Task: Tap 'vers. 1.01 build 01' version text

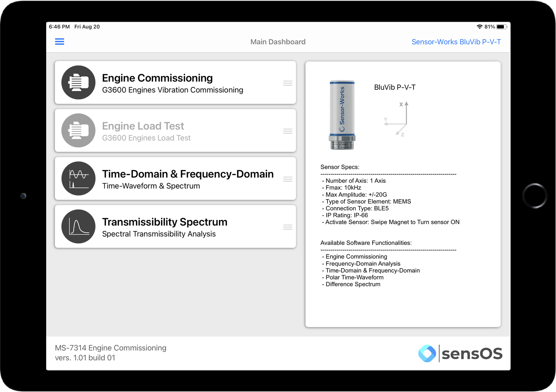Action: coord(85,358)
